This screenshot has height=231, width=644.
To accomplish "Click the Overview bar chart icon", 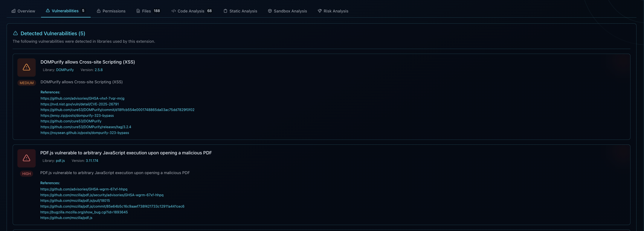I will [14, 11].
